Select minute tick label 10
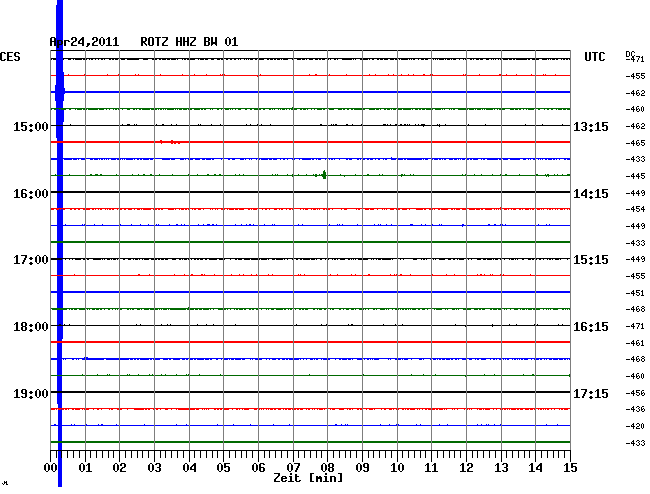Viewport: 650px width, 494px height. pyautogui.click(x=397, y=468)
